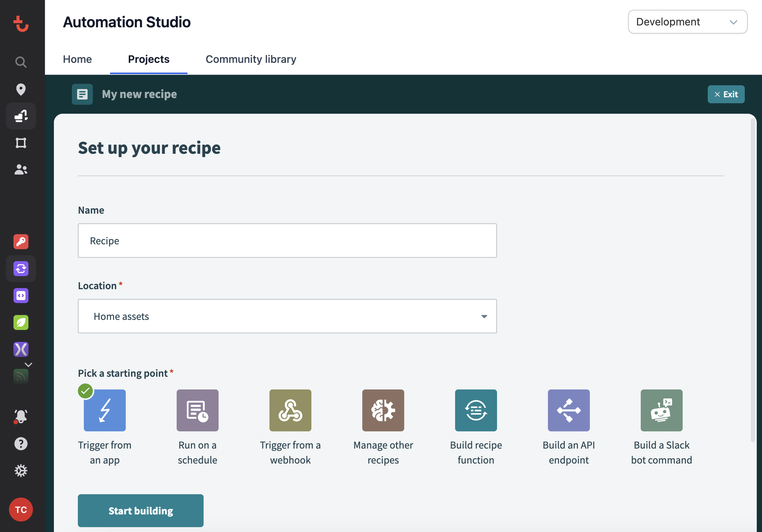Open search in the left sidebar
The image size is (762, 532).
point(21,62)
